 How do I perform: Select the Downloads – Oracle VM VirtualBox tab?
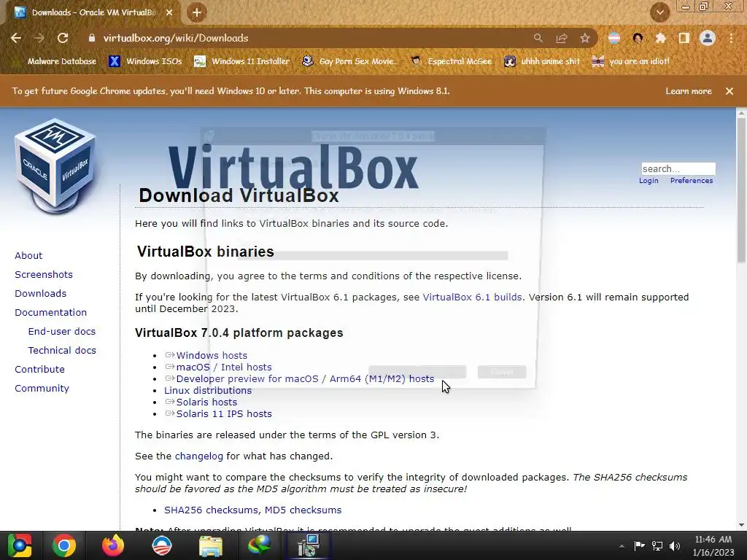coord(93,12)
